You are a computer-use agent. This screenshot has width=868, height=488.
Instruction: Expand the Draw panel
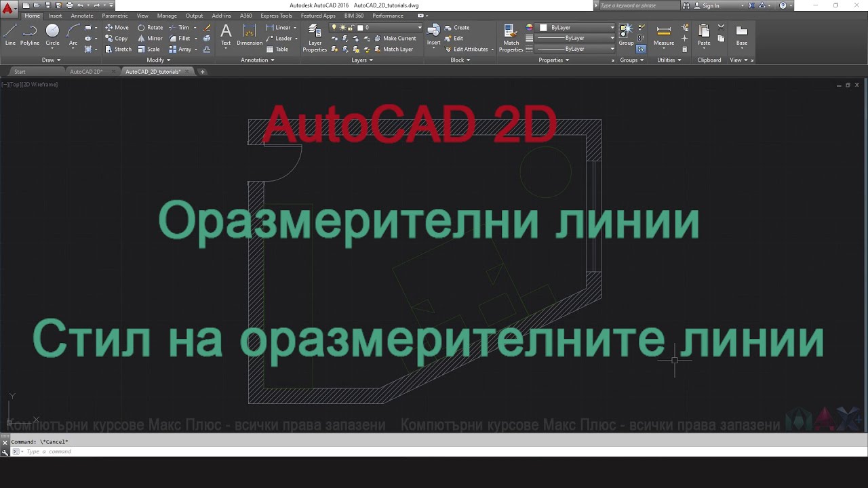(51, 60)
